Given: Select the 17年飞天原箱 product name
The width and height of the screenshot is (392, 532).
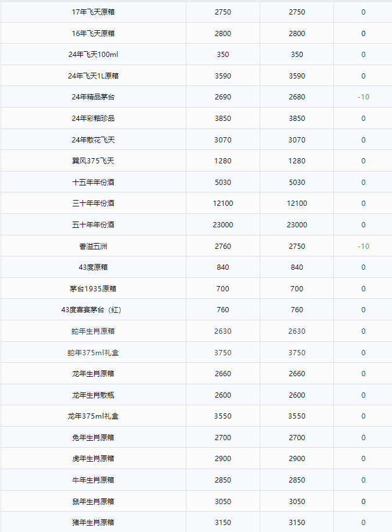Looking at the screenshot, I should [93, 12].
